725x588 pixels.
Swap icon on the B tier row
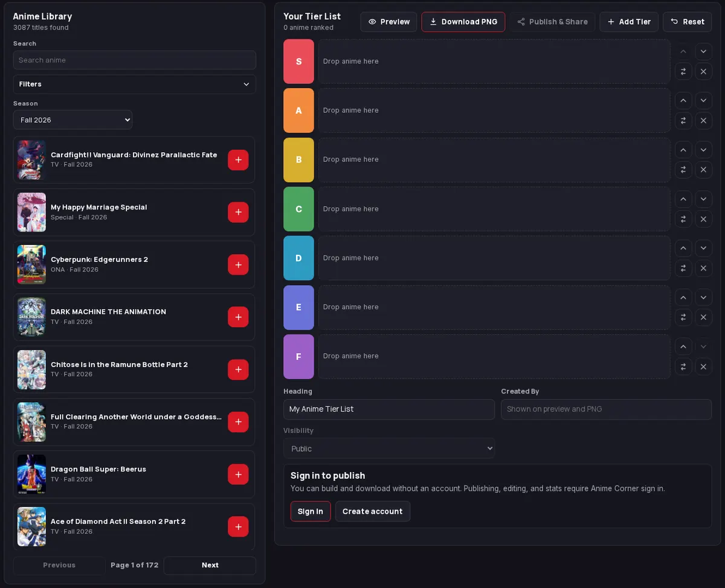683,170
